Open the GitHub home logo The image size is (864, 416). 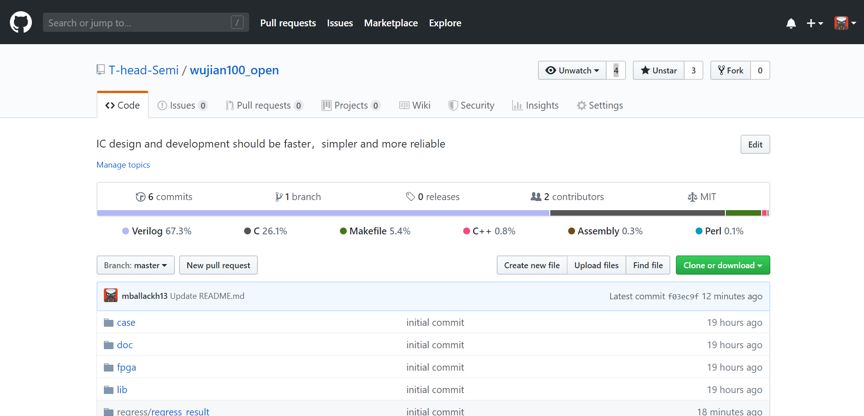pyautogui.click(x=21, y=23)
